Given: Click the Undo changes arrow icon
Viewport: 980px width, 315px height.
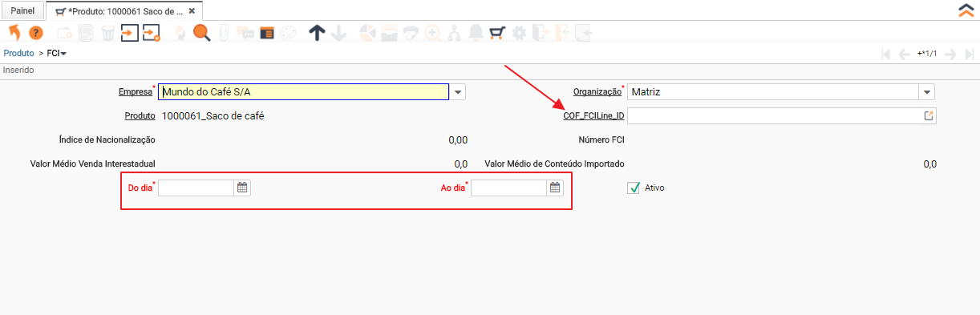Looking at the screenshot, I should [x=14, y=33].
